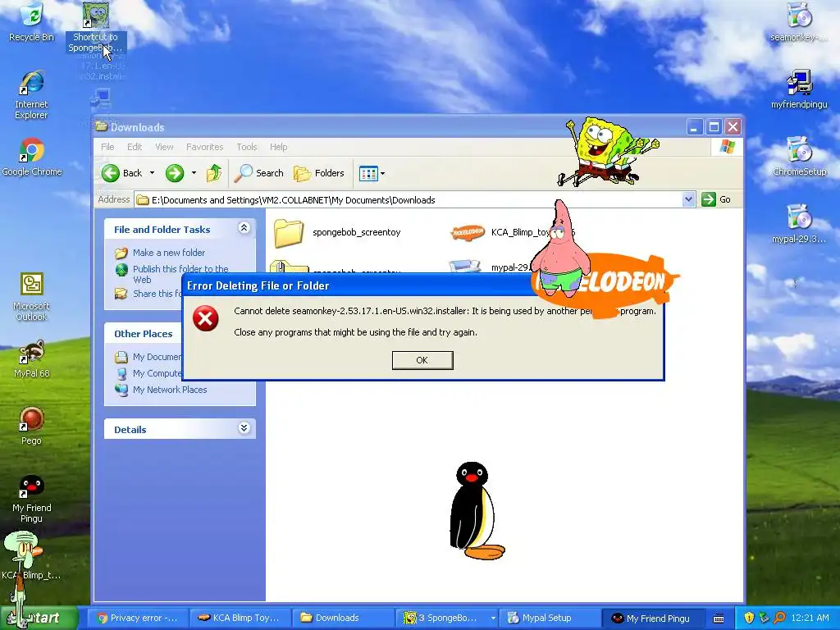Click the Search toolbar button
Viewport: 840px width, 630px height.
(x=259, y=173)
